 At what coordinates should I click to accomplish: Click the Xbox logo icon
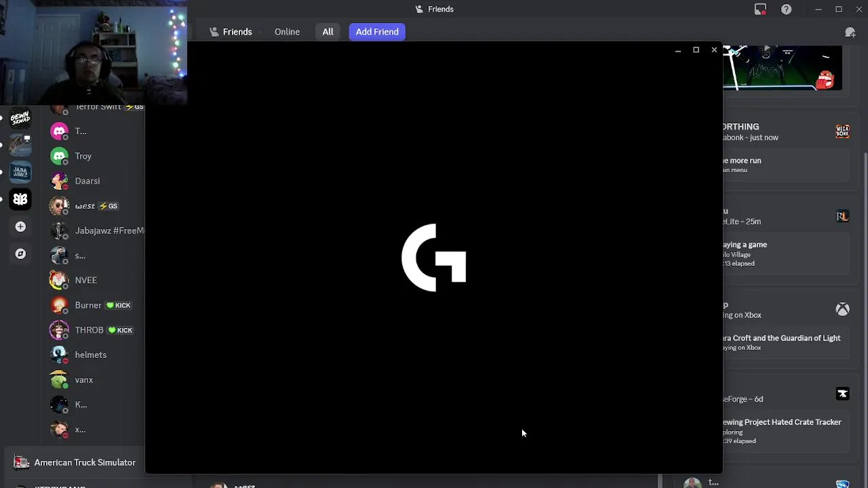click(x=842, y=310)
